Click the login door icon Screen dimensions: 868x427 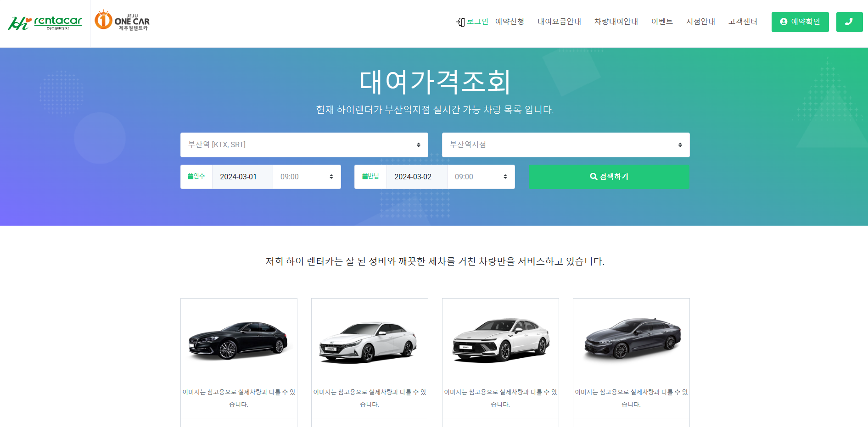point(460,22)
